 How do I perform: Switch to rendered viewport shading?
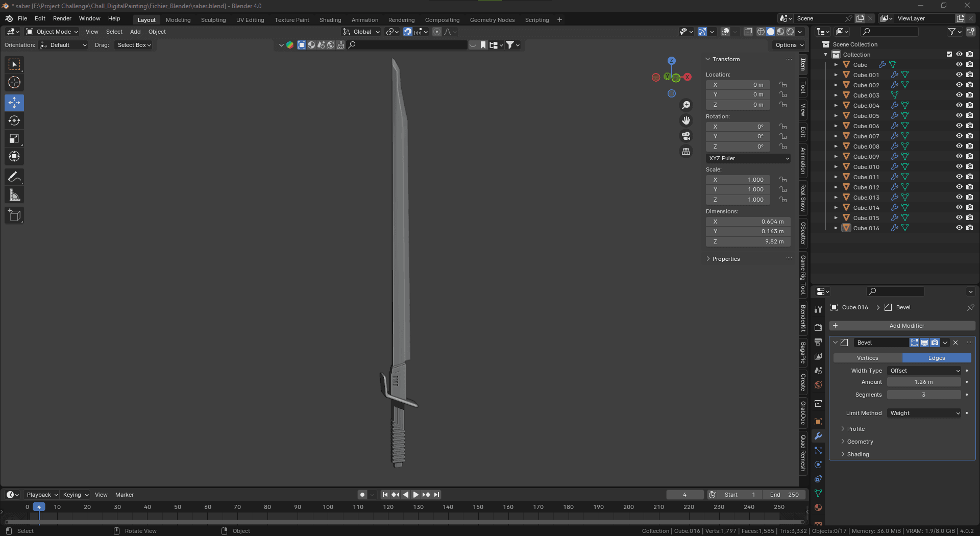790,32
